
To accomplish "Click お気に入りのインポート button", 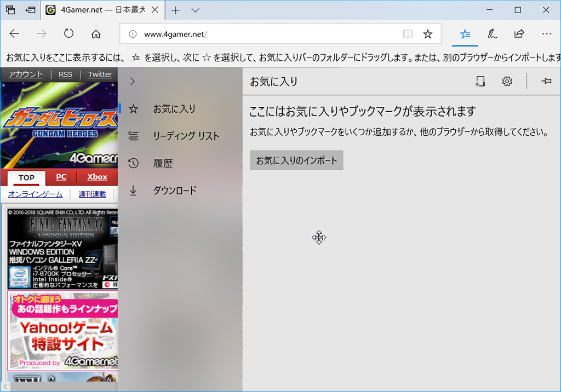I will coord(296,160).
